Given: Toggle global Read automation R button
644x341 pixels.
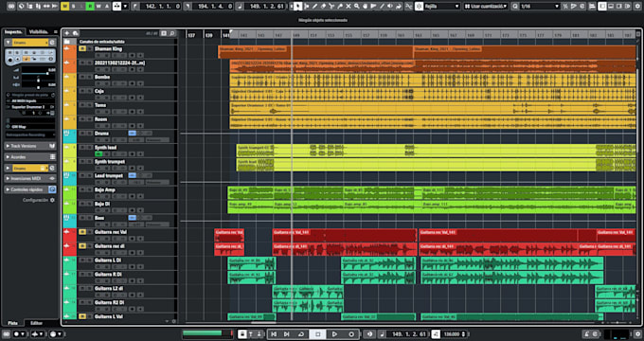Looking at the screenshot, I should tap(90, 7).
